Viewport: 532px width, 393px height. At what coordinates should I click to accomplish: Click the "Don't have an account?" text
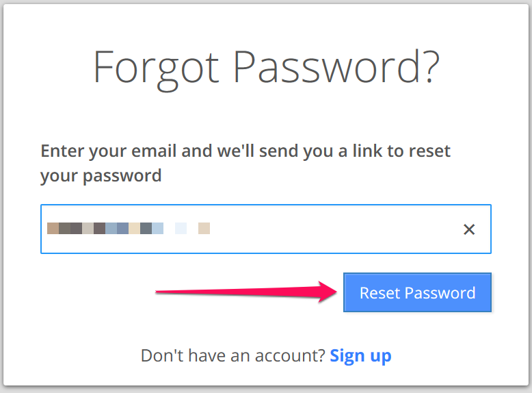pos(232,356)
